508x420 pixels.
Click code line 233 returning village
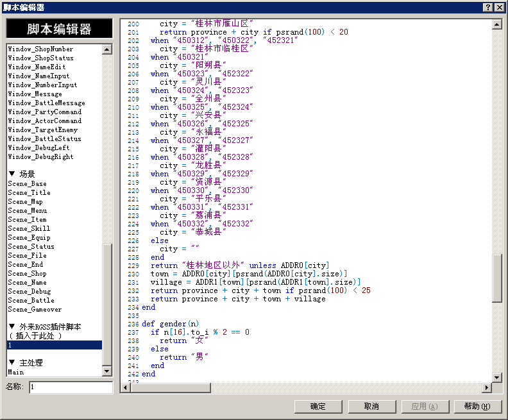(x=238, y=299)
